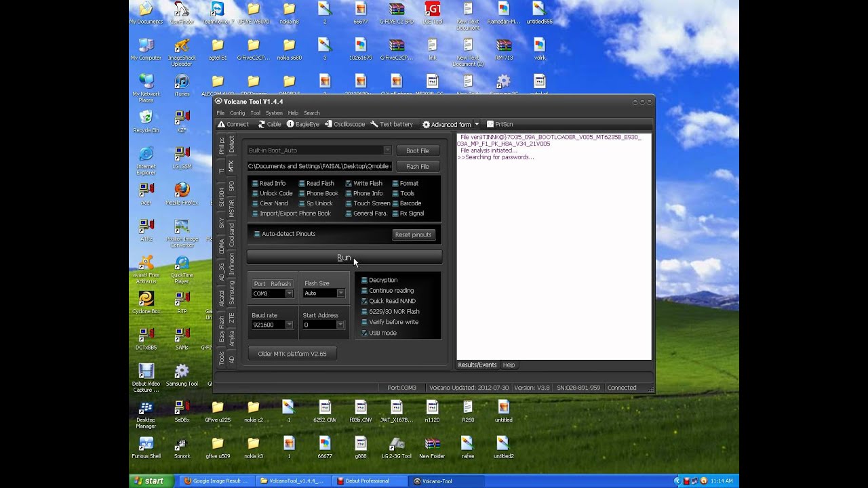Launch the EagleEye tool
The width and height of the screenshot is (868, 488).
(x=302, y=124)
